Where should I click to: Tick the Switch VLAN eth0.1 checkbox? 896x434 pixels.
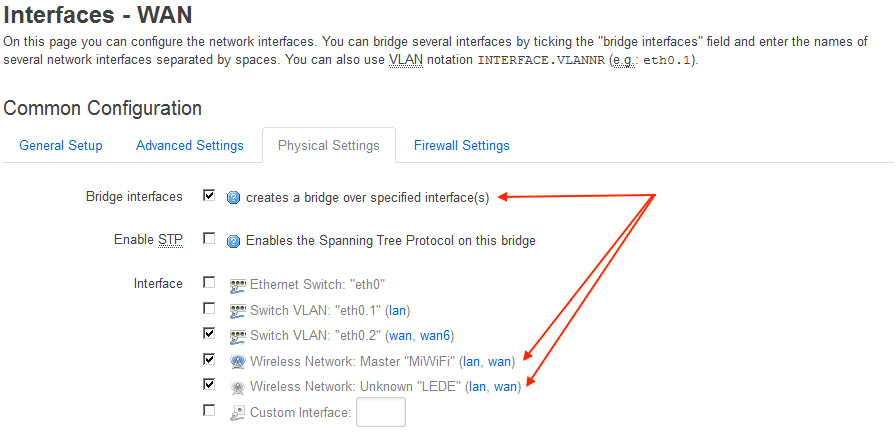(209, 308)
